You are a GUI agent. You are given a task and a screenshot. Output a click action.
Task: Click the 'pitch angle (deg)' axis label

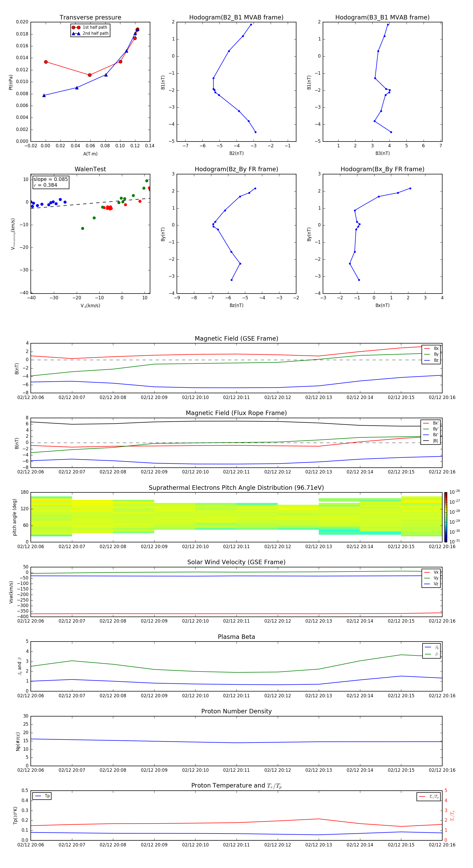[14, 517]
